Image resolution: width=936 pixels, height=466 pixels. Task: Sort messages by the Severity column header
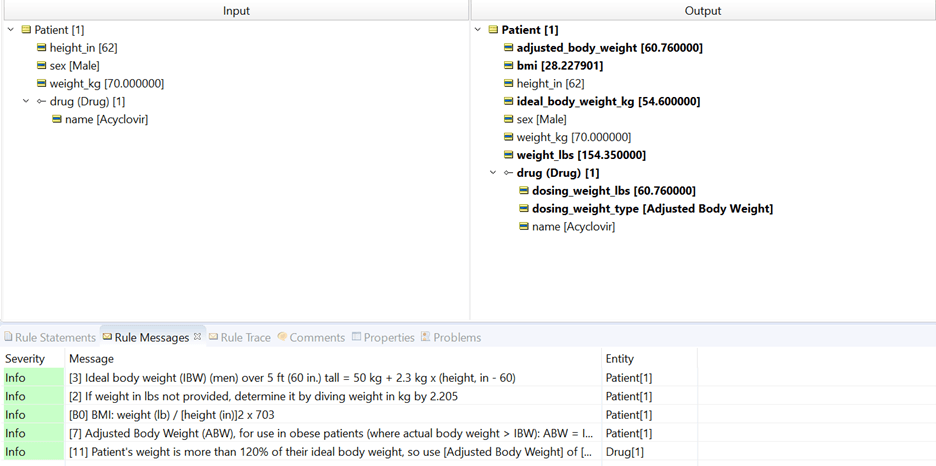pyautogui.click(x=25, y=358)
